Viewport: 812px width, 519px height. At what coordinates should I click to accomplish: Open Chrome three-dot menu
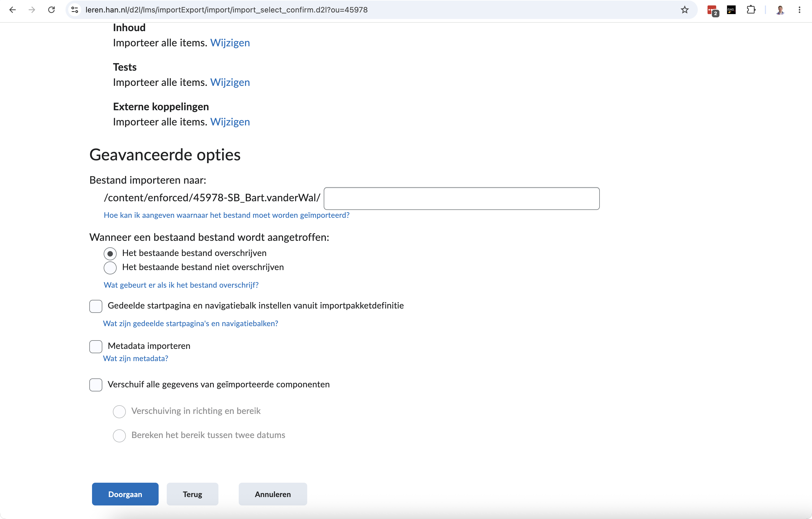[799, 10]
